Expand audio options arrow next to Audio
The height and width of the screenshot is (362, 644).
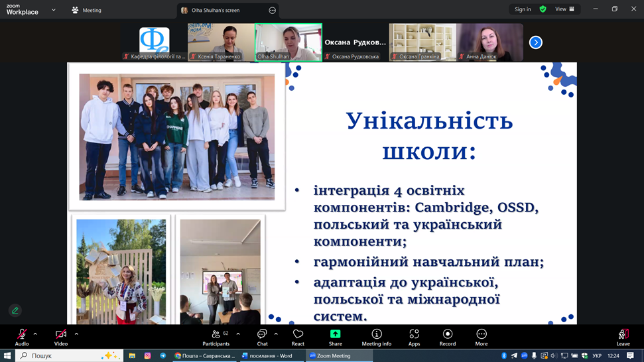35,333
